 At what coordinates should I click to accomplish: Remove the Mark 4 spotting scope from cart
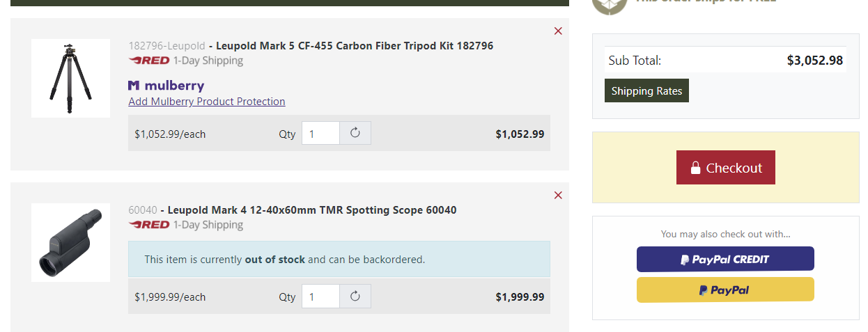558,195
